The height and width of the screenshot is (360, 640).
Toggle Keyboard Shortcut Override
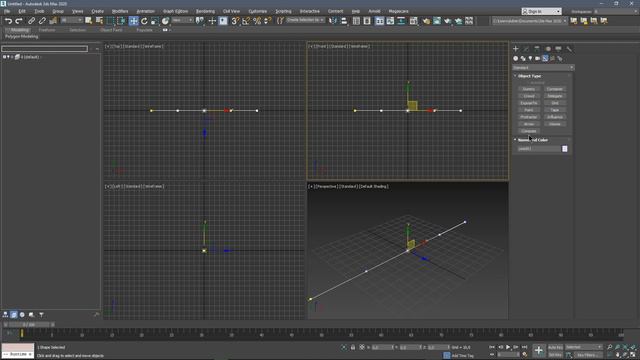pos(223,20)
